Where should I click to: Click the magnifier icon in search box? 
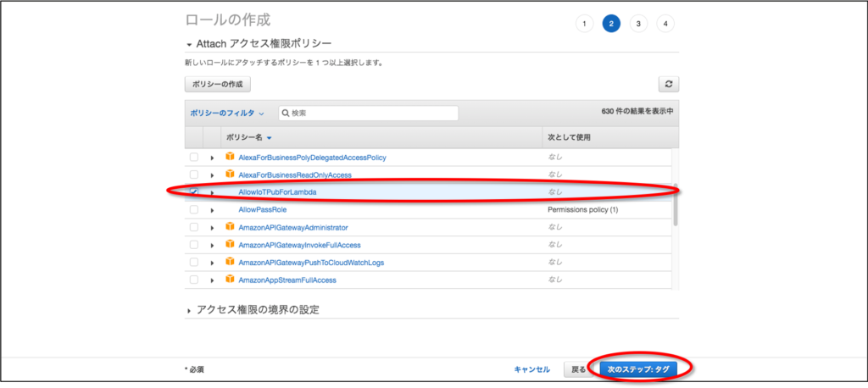click(285, 113)
